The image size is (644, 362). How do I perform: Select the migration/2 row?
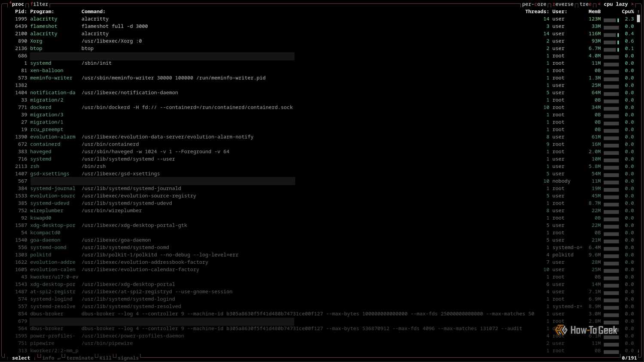coord(324,100)
